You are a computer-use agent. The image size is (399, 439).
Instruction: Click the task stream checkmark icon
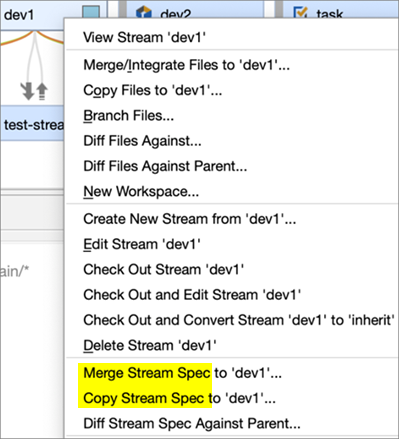tap(300, 12)
